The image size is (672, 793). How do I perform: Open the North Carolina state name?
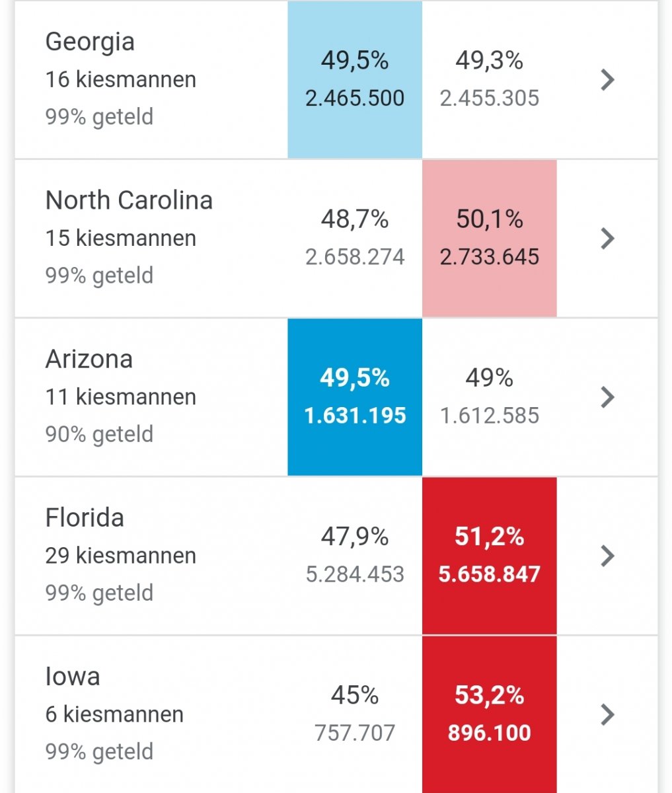(x=129, y=200)
